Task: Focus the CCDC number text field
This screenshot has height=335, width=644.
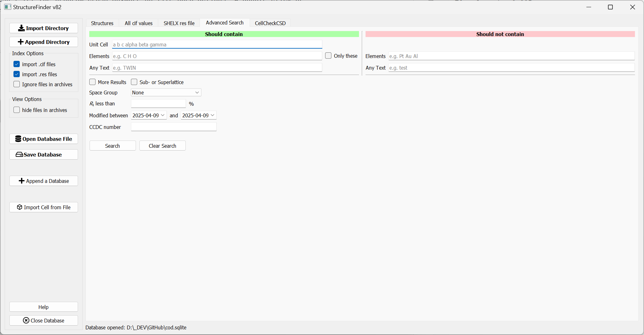Action: coord(174,127)
